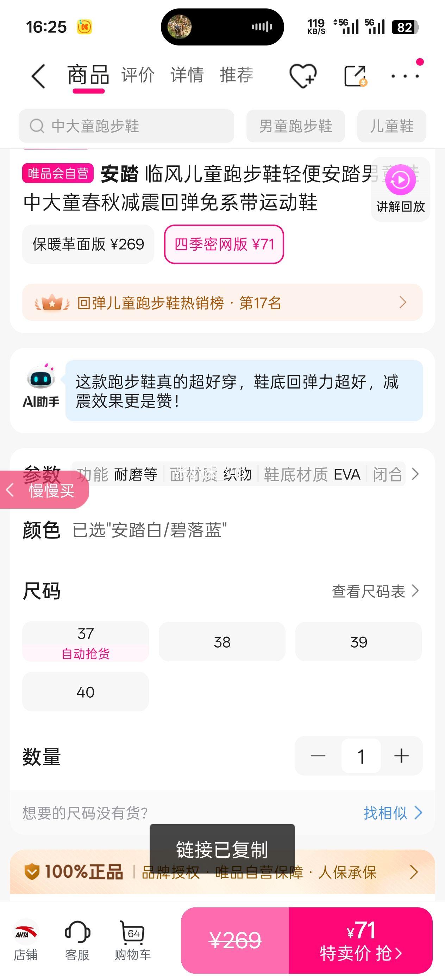Tap the 找相似 link

pos(392,813)
